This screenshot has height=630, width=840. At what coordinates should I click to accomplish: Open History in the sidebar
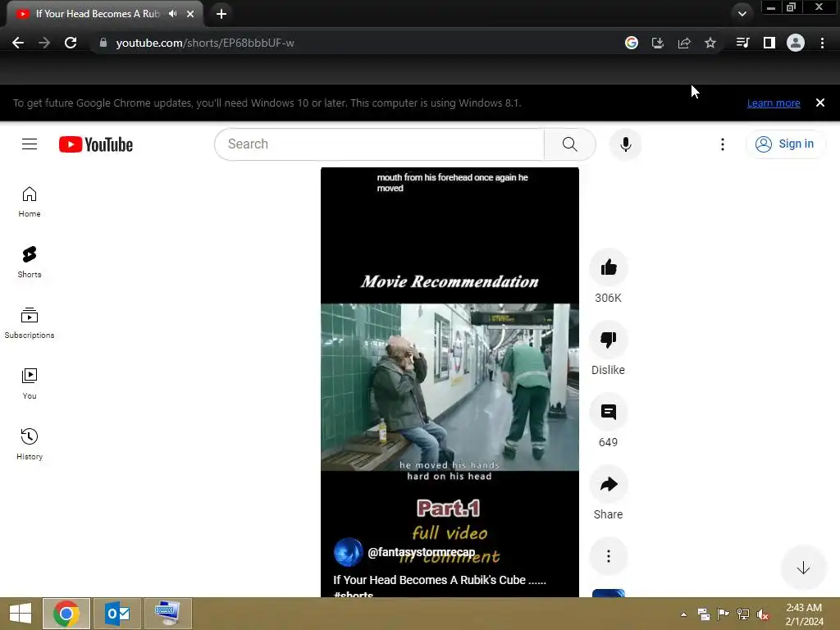30,444
